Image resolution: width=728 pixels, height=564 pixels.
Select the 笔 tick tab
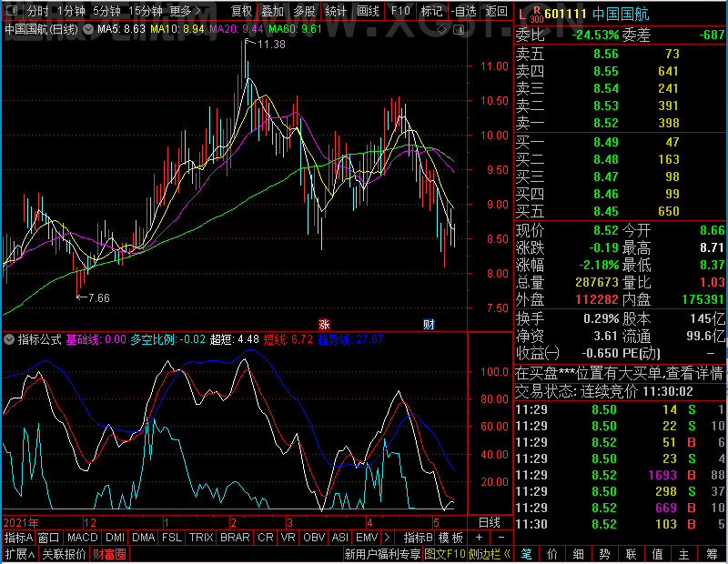point(526,554)
